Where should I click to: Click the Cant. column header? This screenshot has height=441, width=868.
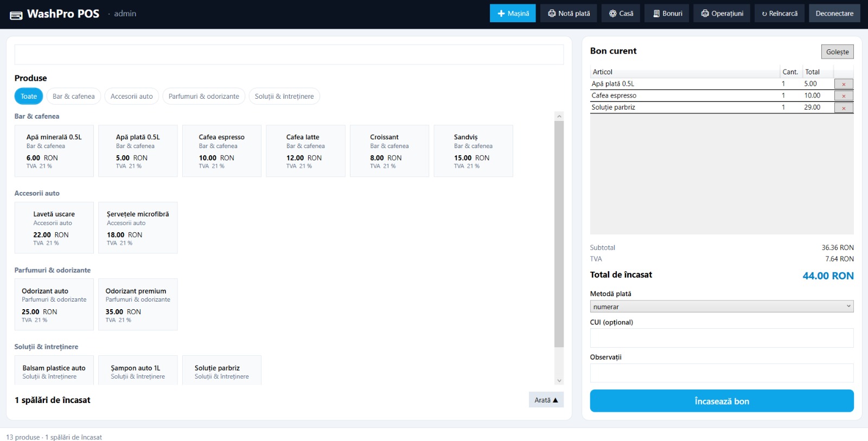(790, 72)
